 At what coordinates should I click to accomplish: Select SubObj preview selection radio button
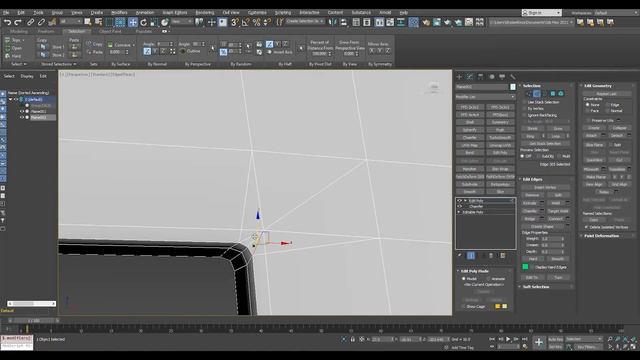click(x=539, y=156)
